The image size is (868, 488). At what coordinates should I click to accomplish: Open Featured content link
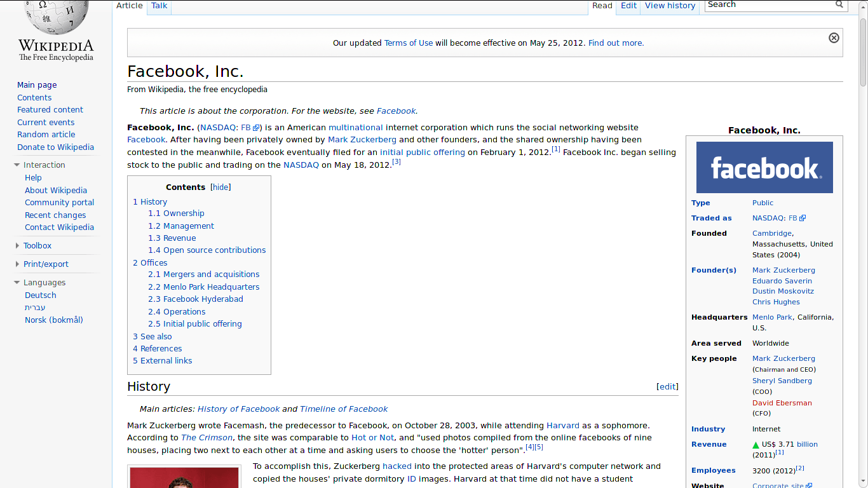coord(50,110)
